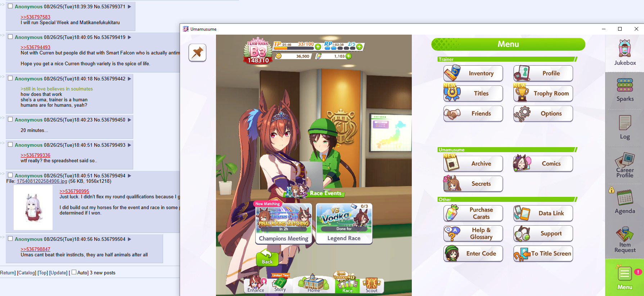Follow quote link >>536797583
Image resolution: width=644 pixels, height=296 pixels.
pos(35,17)
